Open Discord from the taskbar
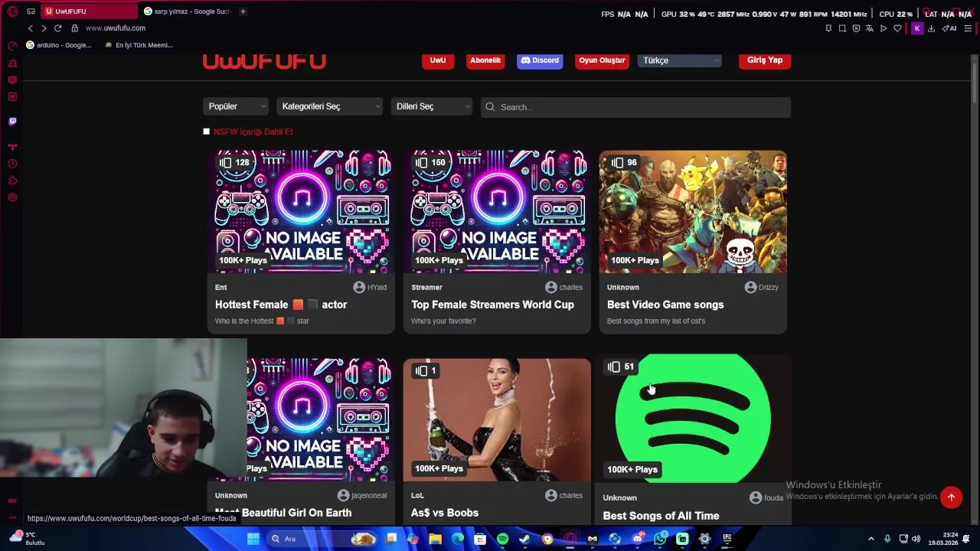 [637, 539]
